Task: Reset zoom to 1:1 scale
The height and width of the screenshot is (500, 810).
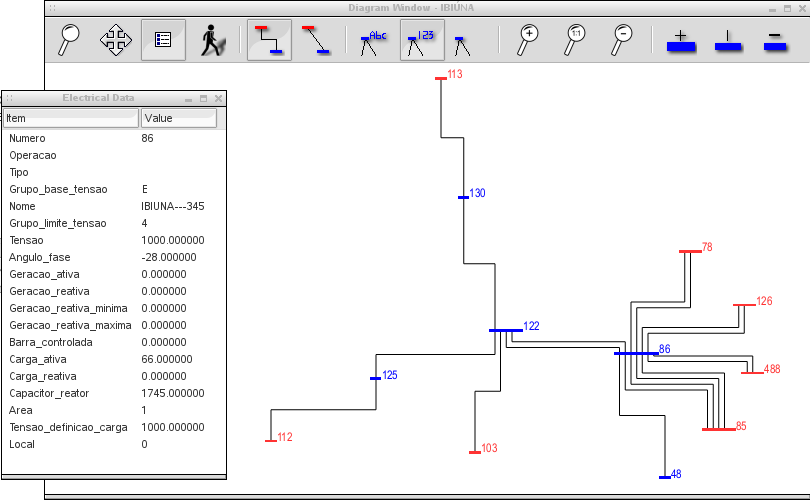Action: pyautogui.click(x=574, y=40)
